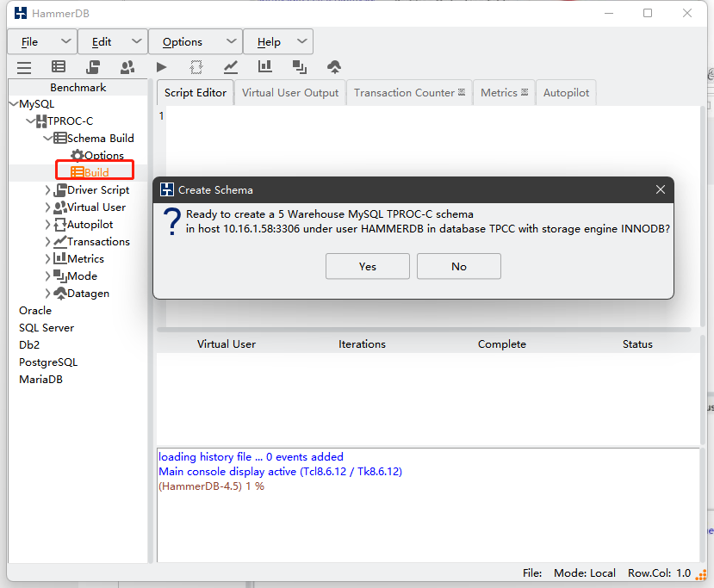714x588 pixels.
Task: Click the Iterations column header
Action: tap(362, 344)
